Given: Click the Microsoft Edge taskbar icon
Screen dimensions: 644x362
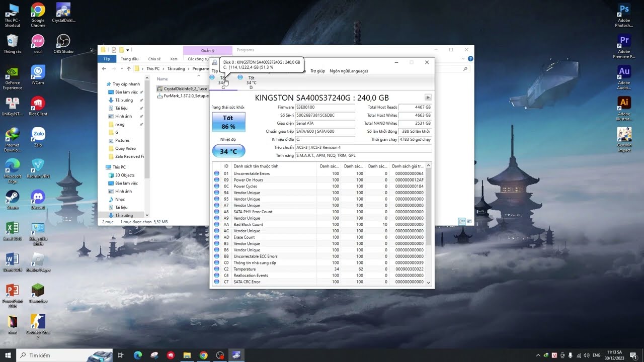Looking at the screenshot, I should click(x=138, y=355).
